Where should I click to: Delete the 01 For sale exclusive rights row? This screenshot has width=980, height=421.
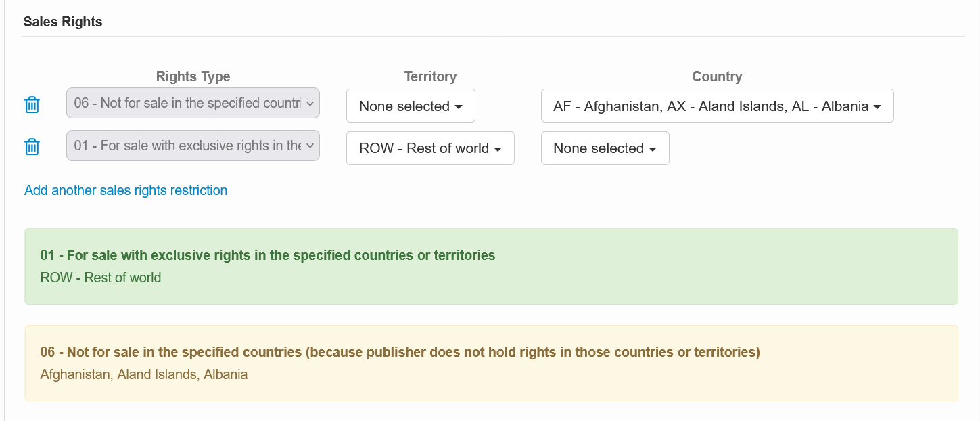(x=32, y=147)
